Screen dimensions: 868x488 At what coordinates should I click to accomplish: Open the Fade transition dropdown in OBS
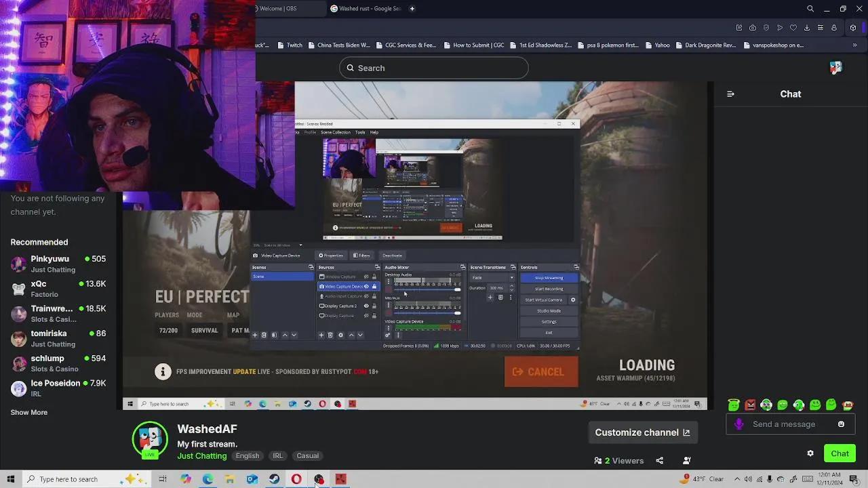493,277
